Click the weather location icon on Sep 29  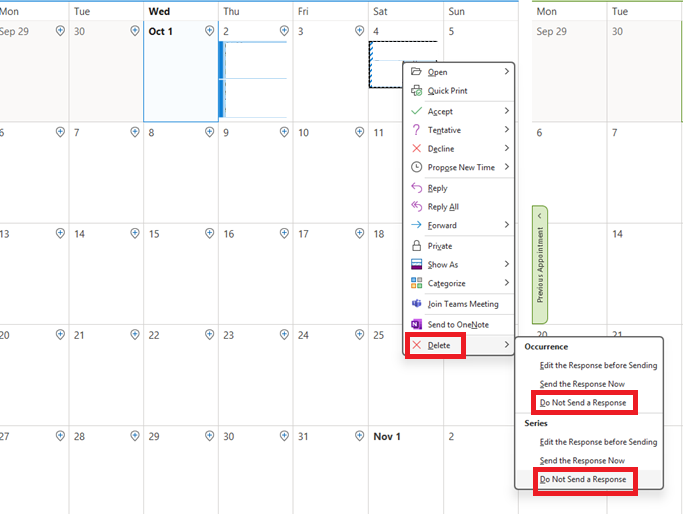(60, 31)
